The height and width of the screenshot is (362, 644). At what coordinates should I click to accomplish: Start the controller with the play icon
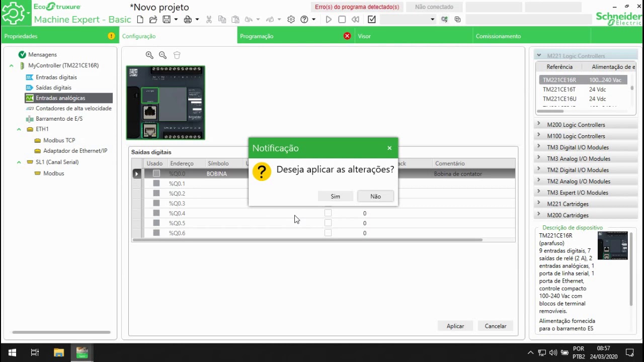point(329,20)
